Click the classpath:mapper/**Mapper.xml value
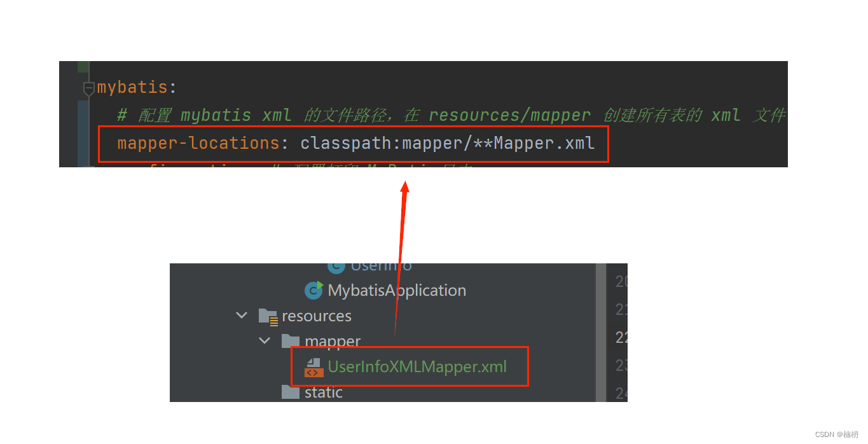This screenshot has width=868, height=444. click(x=448, y=143)
